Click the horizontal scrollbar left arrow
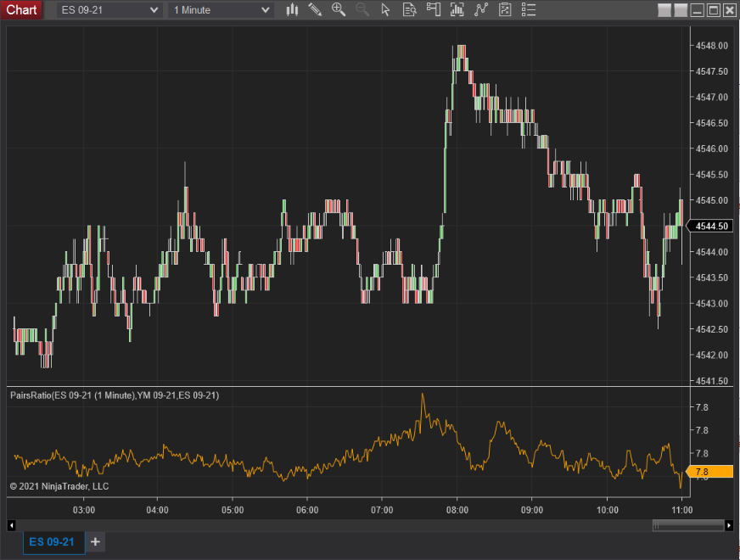 pyautogui.click(x=12, y=525)
